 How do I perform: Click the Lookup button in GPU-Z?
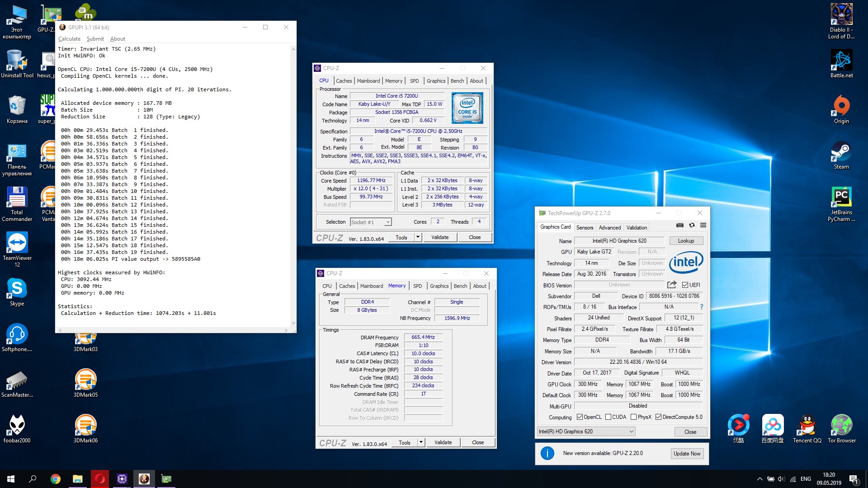(x=686, y=241)
